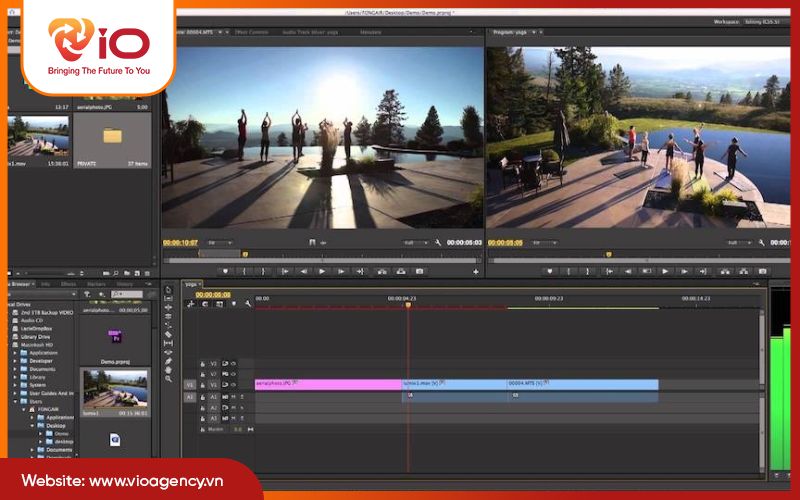
Task: Open Source monitor button editor plus
Action: [476, 272]
